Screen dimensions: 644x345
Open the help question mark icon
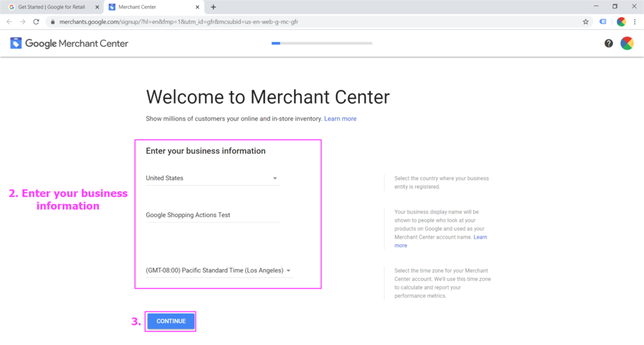coord(609,43)
